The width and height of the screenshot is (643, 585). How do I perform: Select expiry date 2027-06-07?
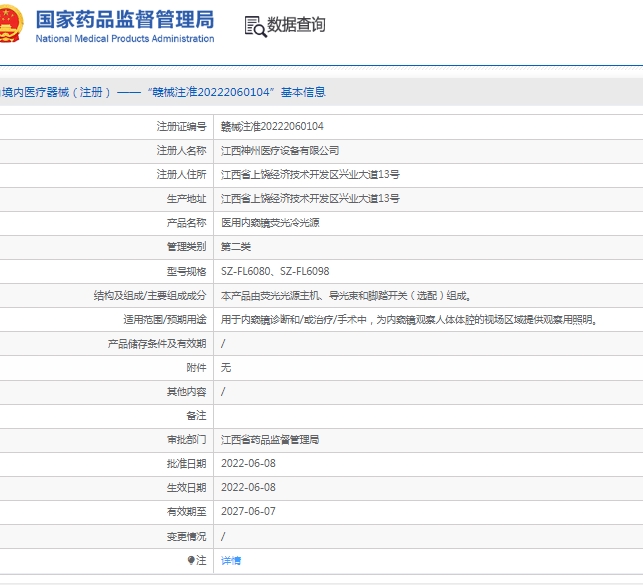[x=249, y=512]
